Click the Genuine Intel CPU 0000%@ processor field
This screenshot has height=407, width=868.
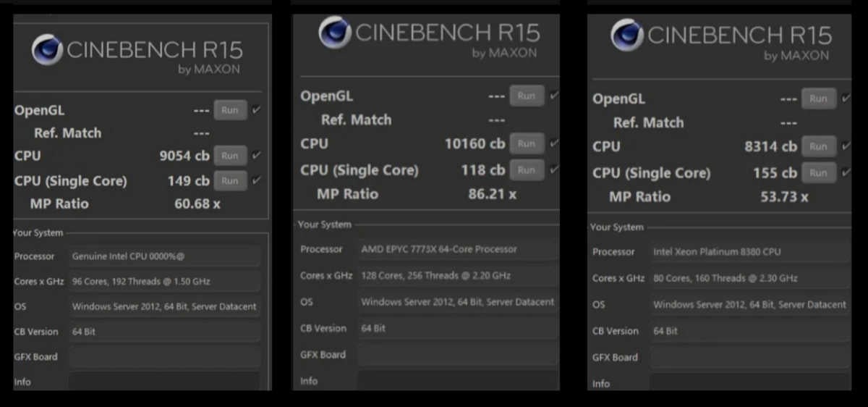pyautogui.click(x=164, y=256)
